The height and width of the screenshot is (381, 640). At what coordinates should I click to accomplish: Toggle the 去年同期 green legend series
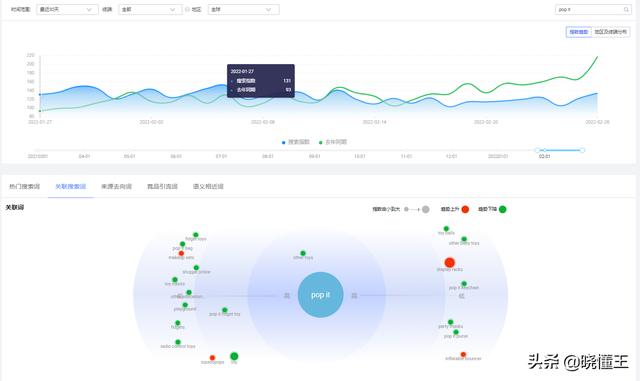[333, 142]
